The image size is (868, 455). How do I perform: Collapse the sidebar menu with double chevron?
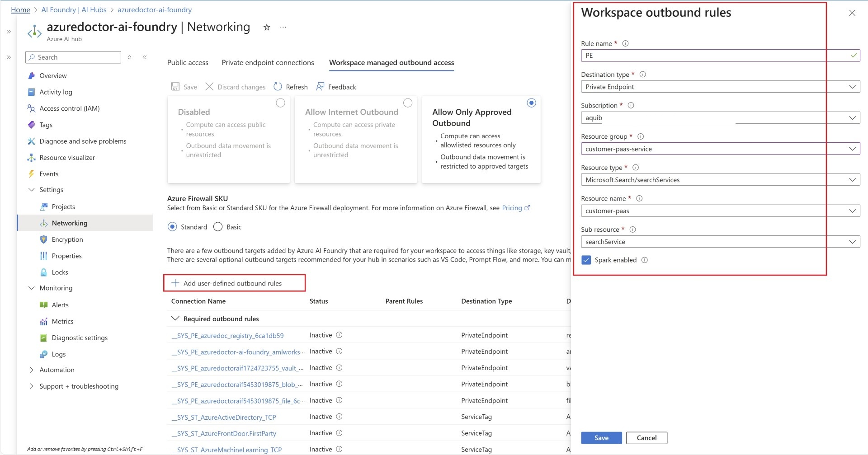(145, 57)
